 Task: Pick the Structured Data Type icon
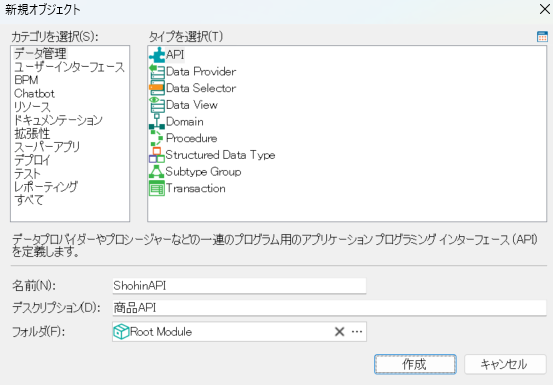(157, 155)
